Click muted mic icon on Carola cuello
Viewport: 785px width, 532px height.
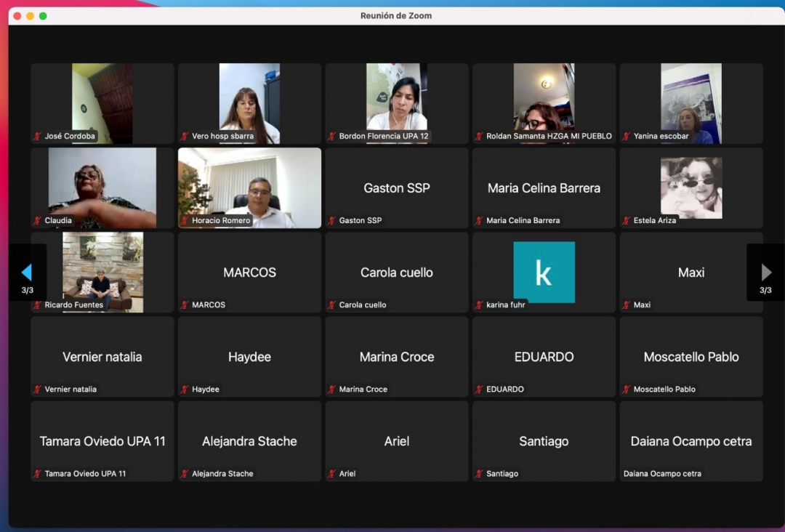tap(332, 305)
